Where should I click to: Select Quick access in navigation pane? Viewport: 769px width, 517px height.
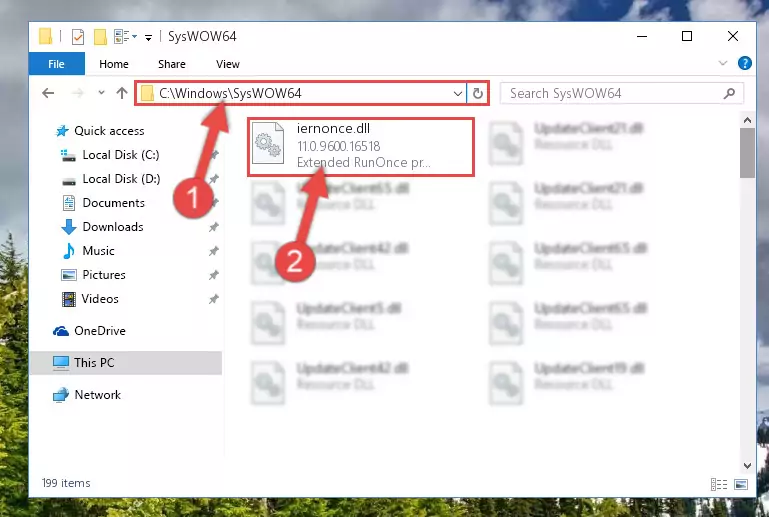click(x=109, y=131)
